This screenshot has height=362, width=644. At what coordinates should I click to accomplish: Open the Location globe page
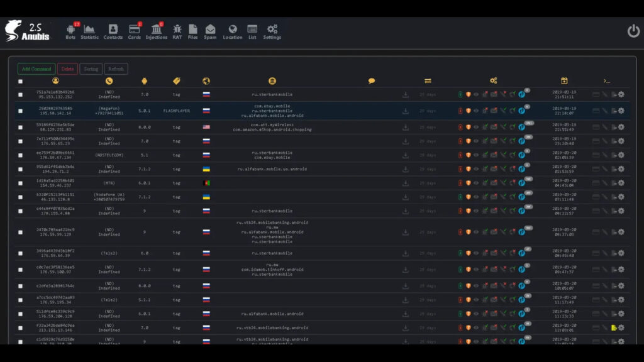click(233, 31)
